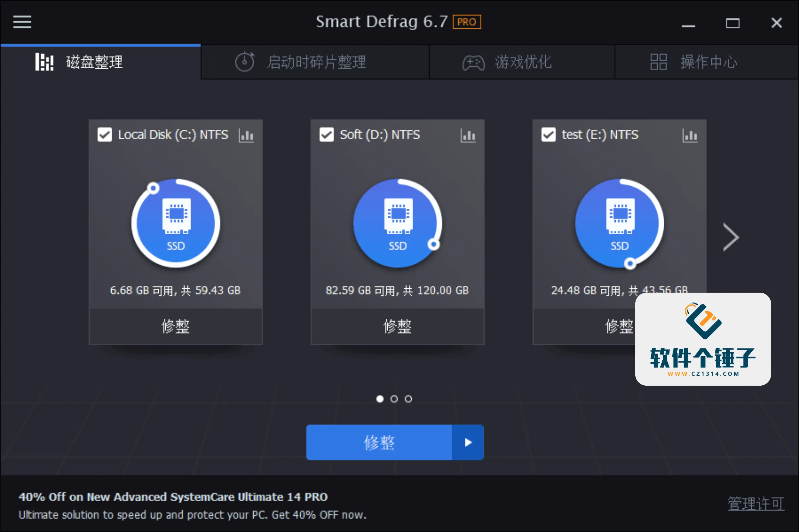Open the 管理许可 link
The width and height of the screenshot is (799, 532).
(x=756, y=504)
